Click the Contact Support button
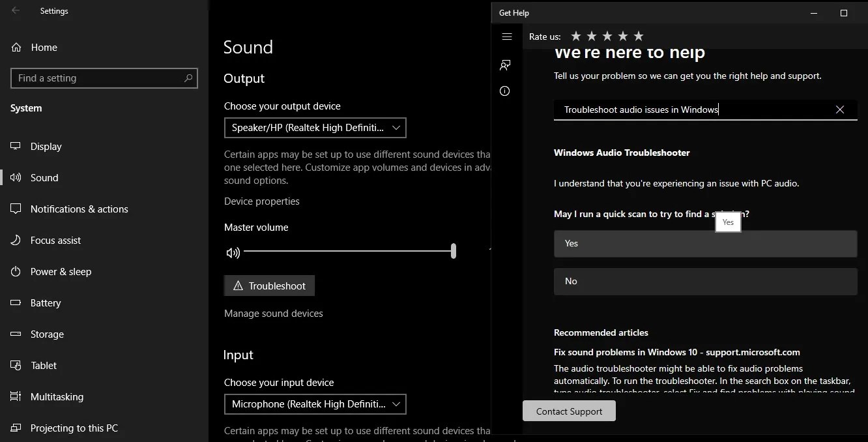Screen dimensions: 868x442 pos(569,411)
